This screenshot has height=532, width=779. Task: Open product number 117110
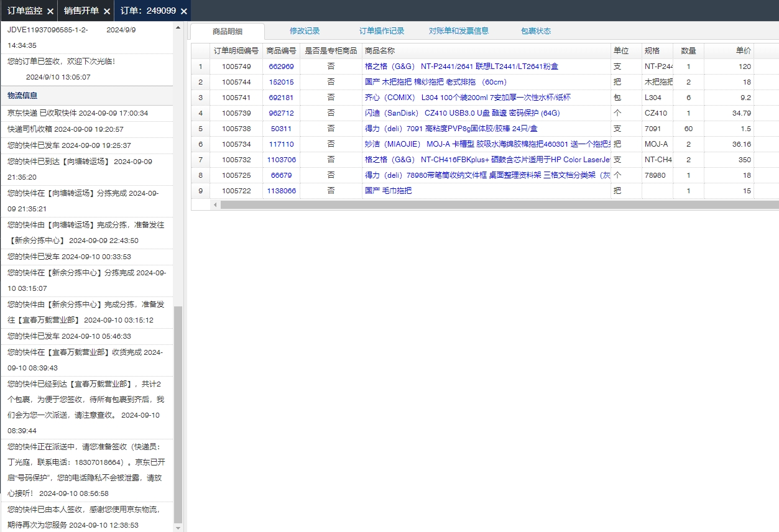click(x=281, y=144)
